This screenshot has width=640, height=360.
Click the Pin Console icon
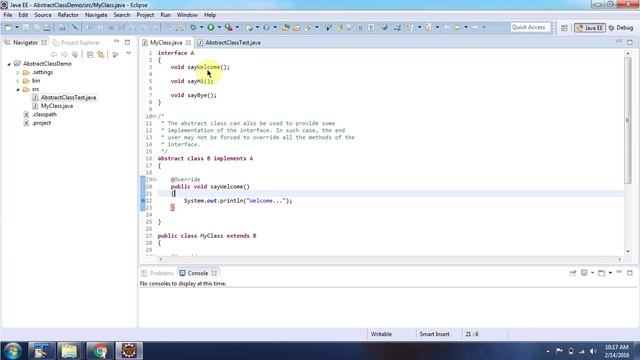[x=573, y=273]
